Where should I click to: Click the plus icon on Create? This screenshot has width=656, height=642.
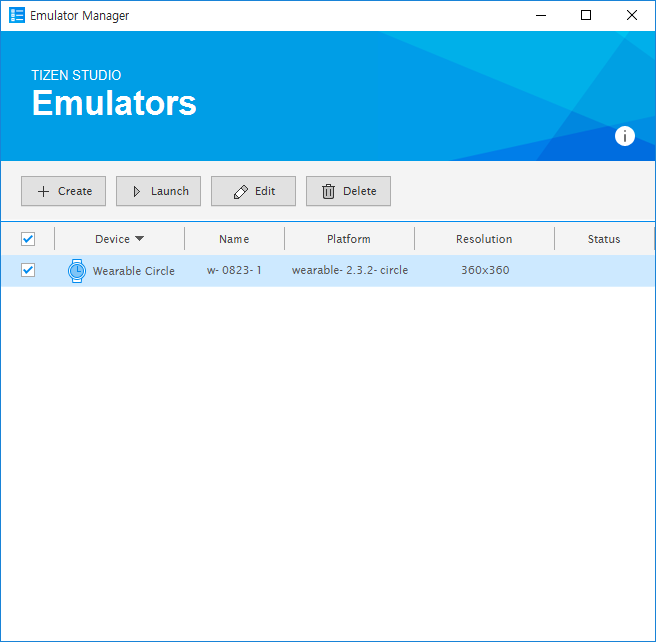point(43,191)
